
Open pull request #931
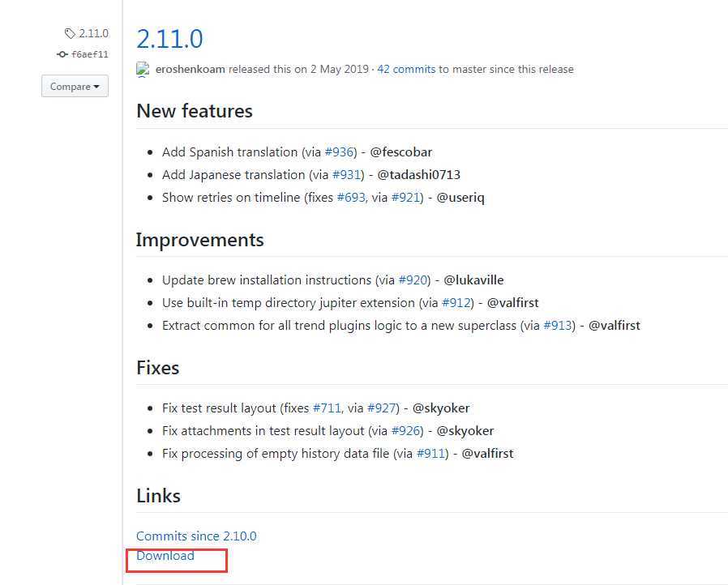tap(347, 175)
